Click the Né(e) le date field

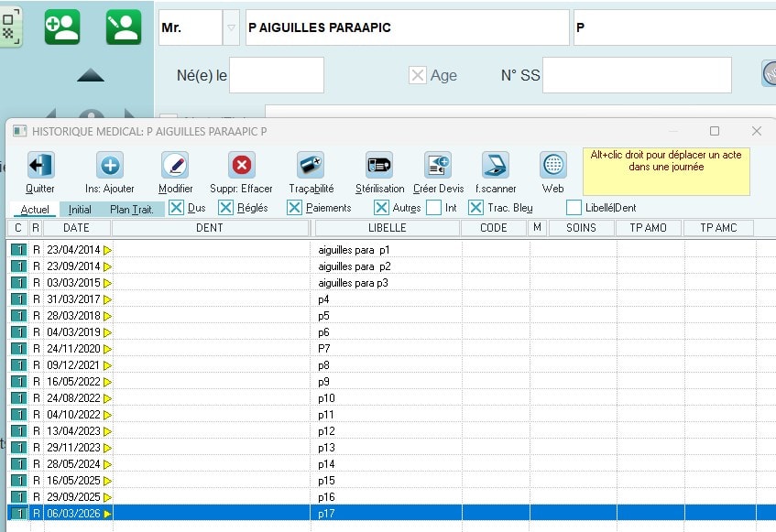[x=277, y=75]
